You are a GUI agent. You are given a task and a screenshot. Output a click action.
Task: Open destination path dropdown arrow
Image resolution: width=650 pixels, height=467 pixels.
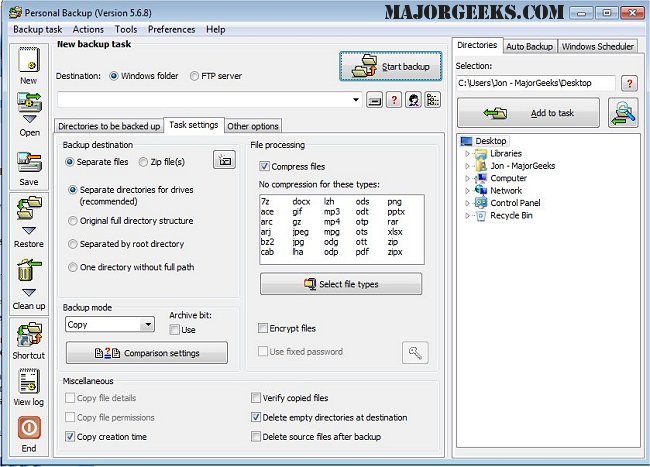tap(356, 100)
